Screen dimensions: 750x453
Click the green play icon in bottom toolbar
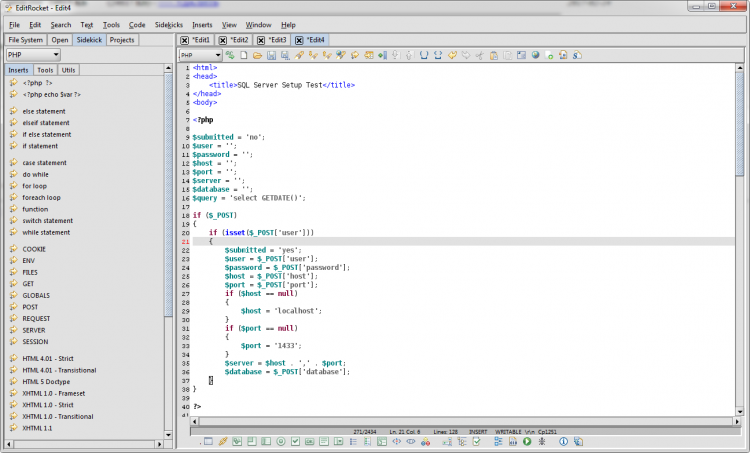pyautogui.click(x=527, y=441)
